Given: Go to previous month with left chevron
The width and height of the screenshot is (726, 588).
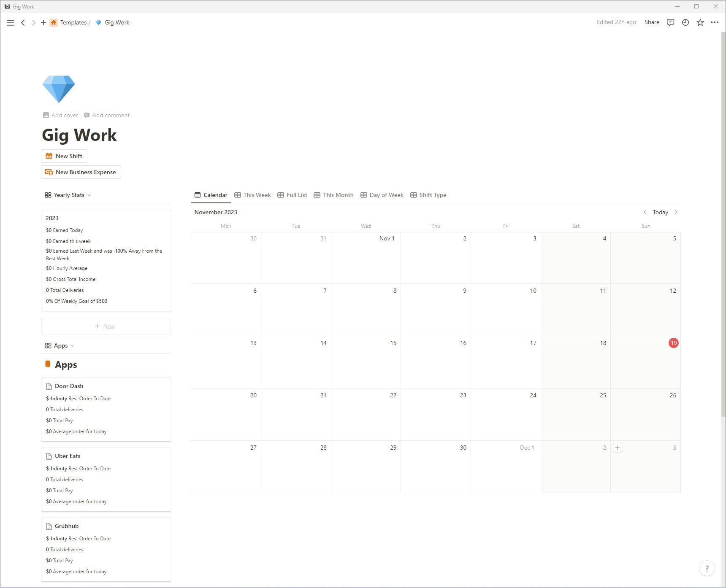Looking at the screenshot, I should pos(645,212).
